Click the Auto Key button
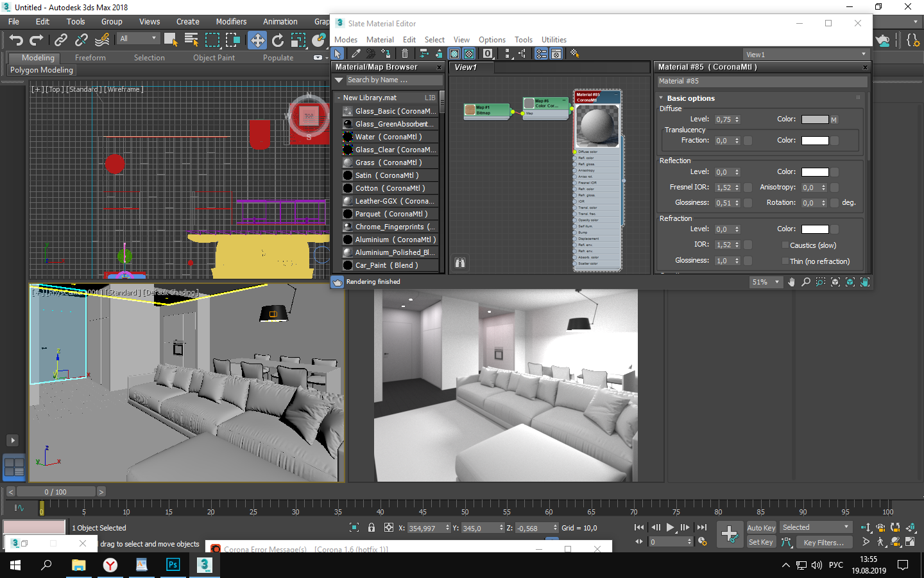This screenshot has width=924, height=578. tap(761, 528)
